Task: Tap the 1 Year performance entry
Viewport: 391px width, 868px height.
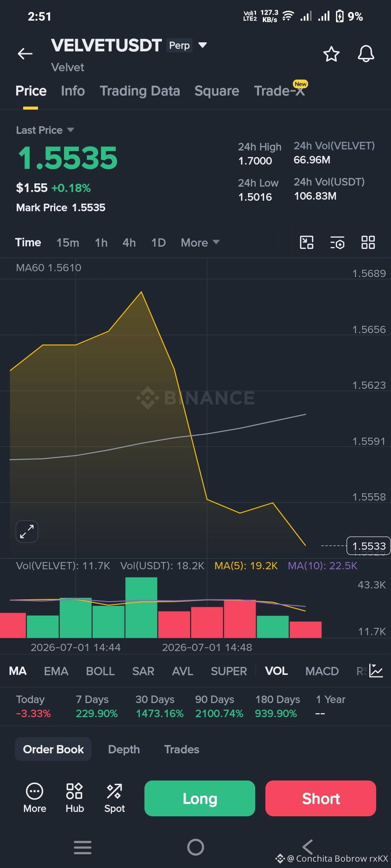Action: (x=331, y=706)
